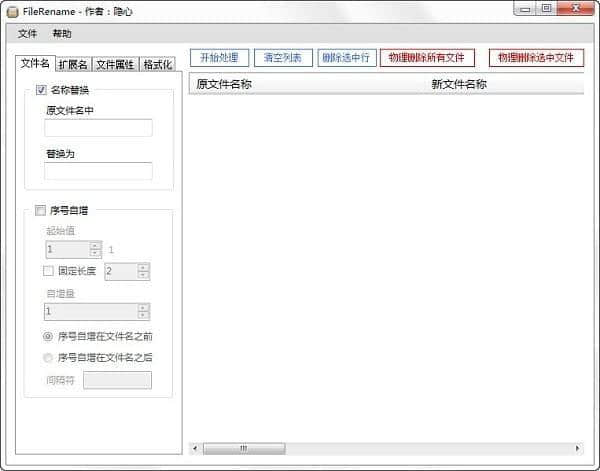This screenshot has height=471, width=600.
Task: Close the FileRename window
Action: (576, 8)
